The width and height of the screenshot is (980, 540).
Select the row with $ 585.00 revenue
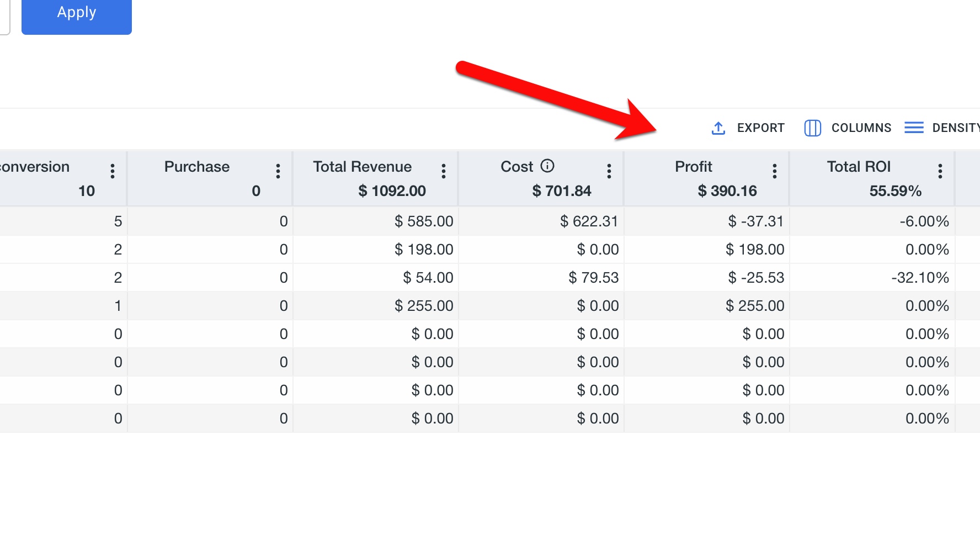424,221
